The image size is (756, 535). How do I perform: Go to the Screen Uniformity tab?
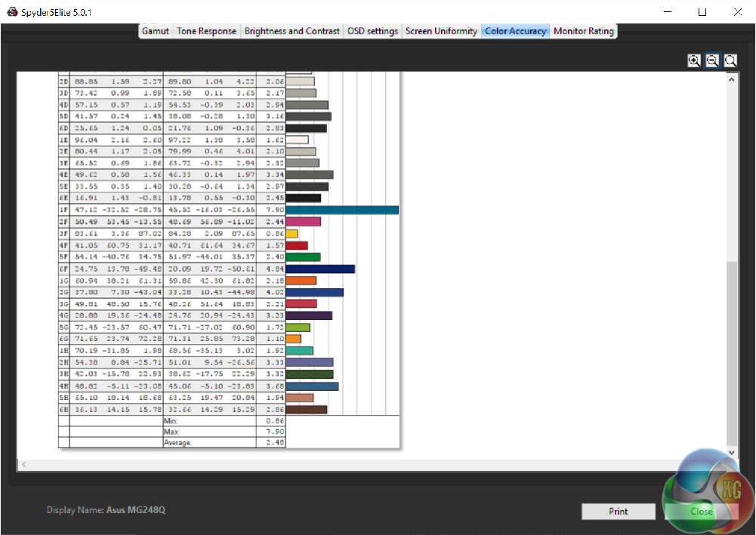coord(441,31)
